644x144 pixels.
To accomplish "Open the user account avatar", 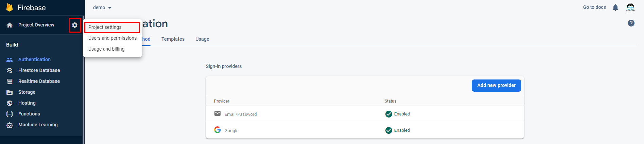I will [x=630, y=7].
